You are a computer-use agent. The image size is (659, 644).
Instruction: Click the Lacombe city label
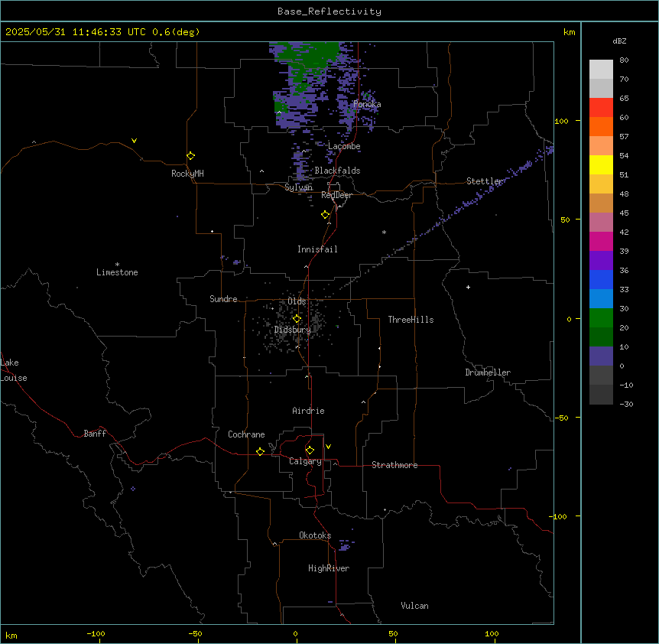pyautogui.click(x=344, y=146)
